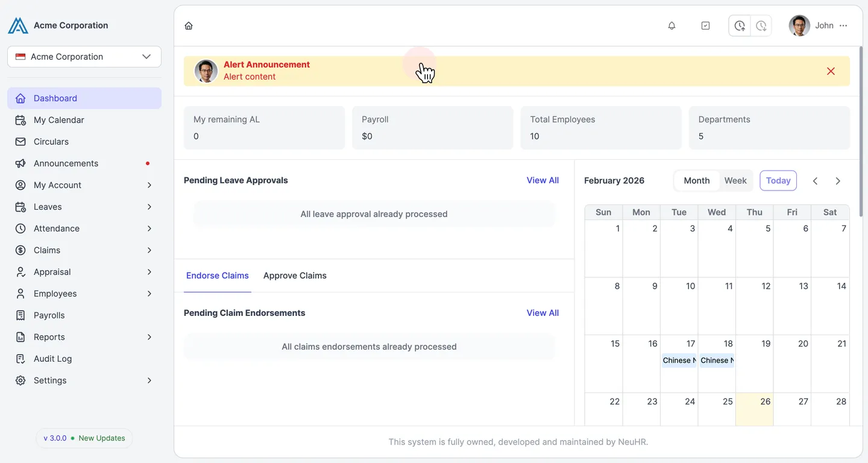Dismiss the Alert Announcement banner

[x=831, y=71]
